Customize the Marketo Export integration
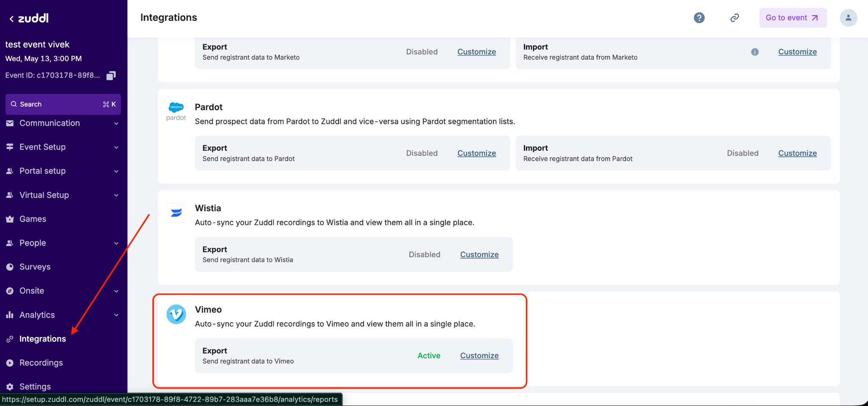Viewport: 868px width, 406px height. pyautogui.click(x=476, y=52)
